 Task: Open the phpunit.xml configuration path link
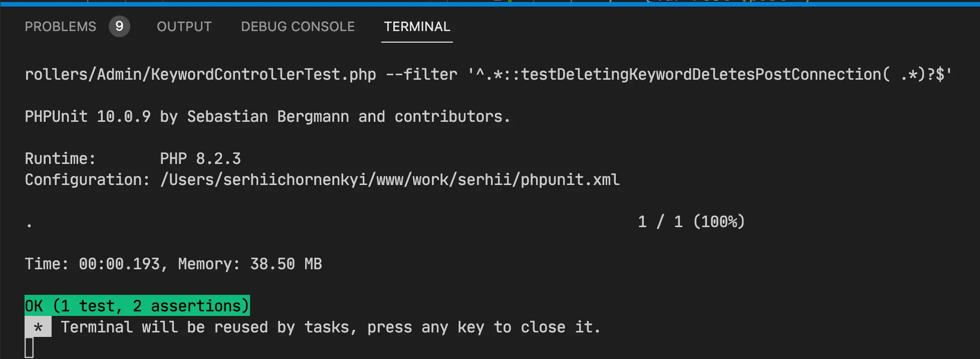pyautogui.click(x=390, y=179)
